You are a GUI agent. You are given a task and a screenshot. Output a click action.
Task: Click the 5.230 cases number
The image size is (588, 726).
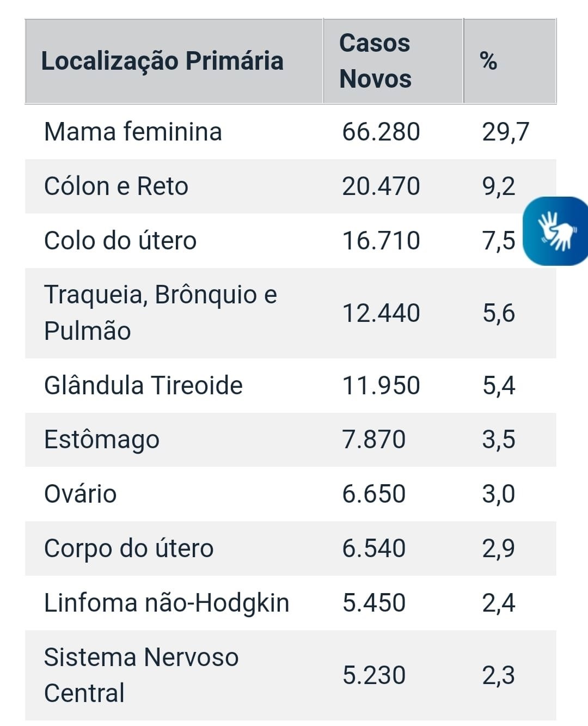[373, 675]
